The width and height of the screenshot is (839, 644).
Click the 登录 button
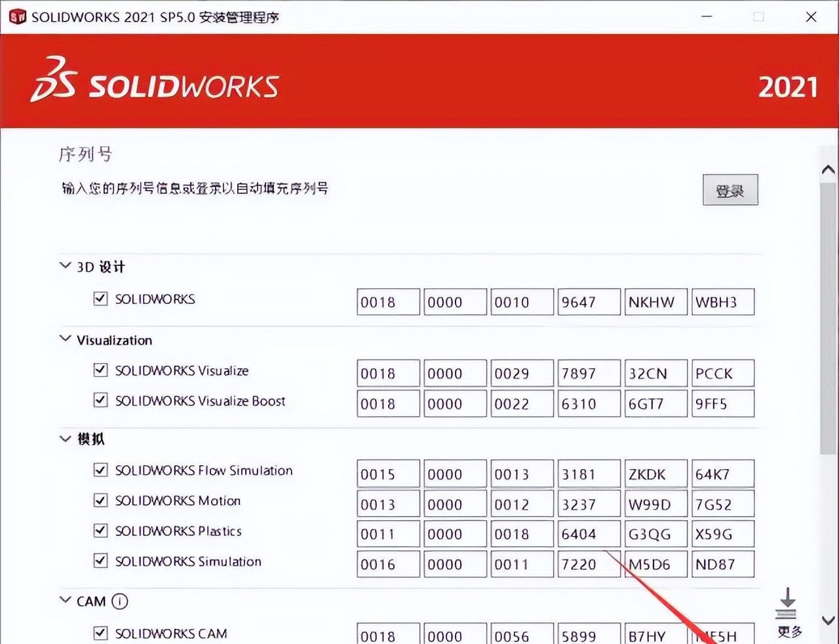(x=730, y=190)
